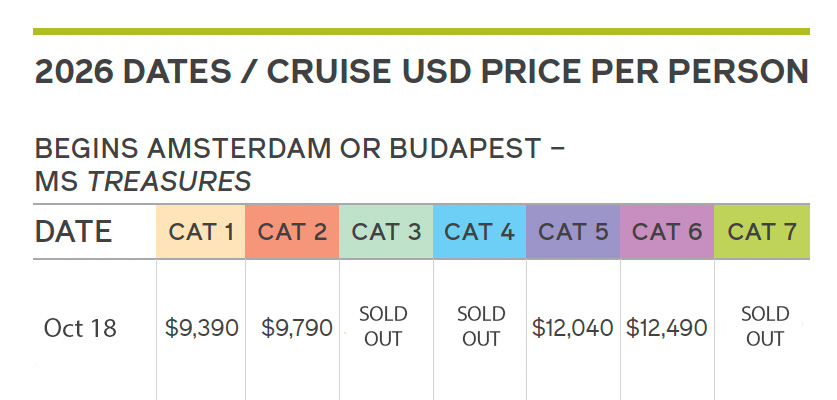This screenshot has height=400, width=837.
Task: Click SOLD OUT under CAT 3
Action: point(383,327)
